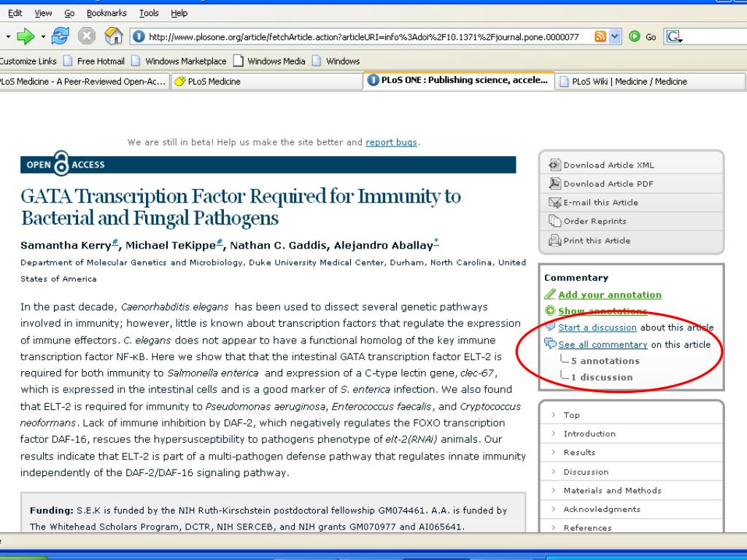
Task: Click the Show annotations link
Action: click(x=603, y=311)
